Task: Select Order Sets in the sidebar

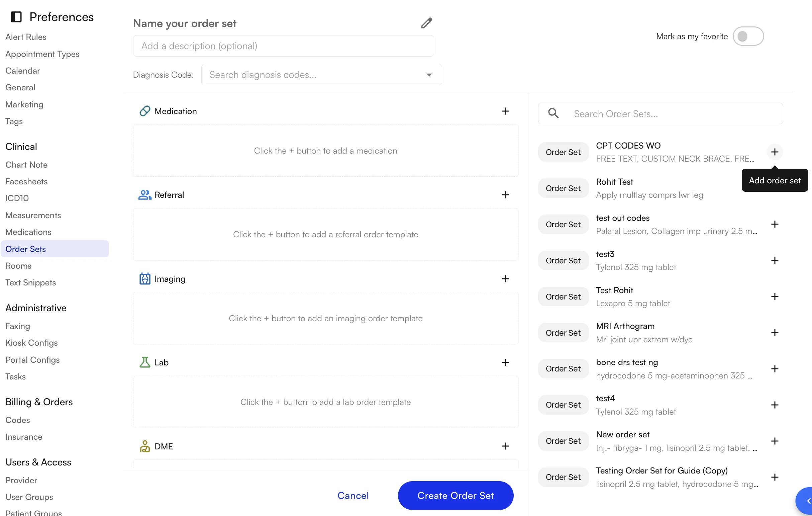Action: click(55, 249)
